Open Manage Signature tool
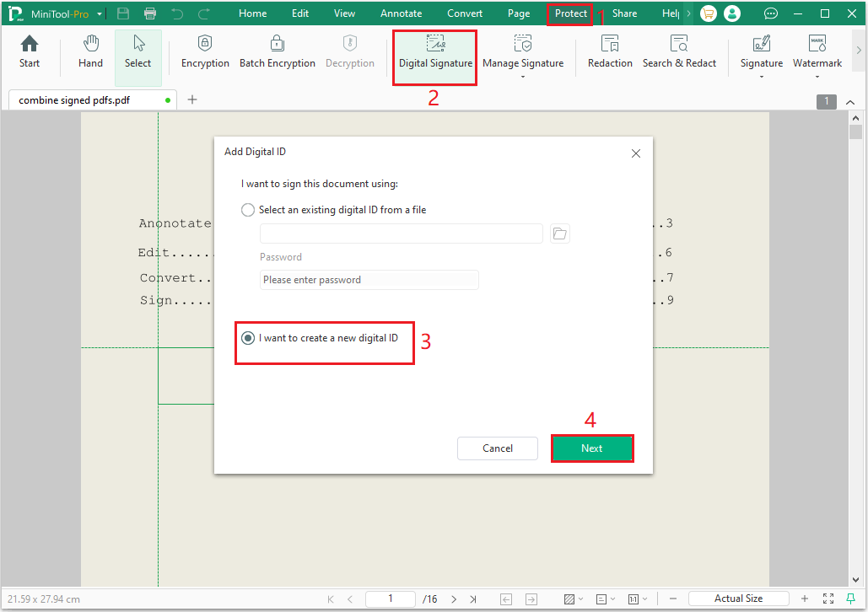868x612 pixels. 523,51
